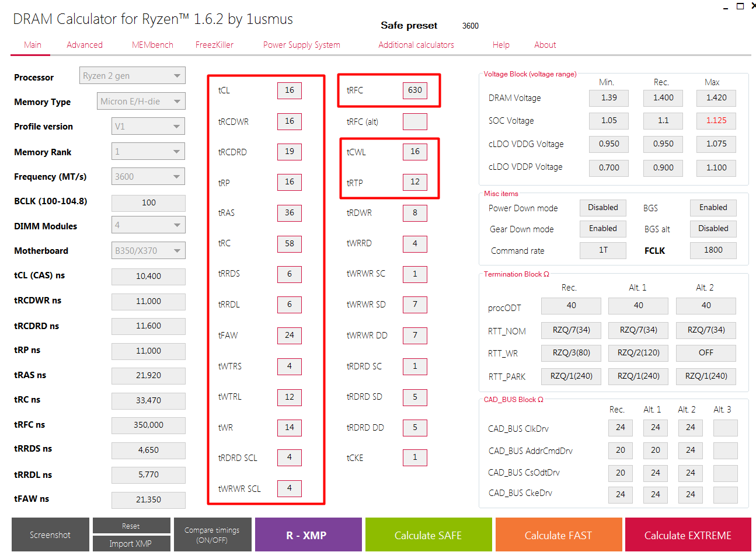756x559 pixels.
Task: Open the Advanced tab
Action: (85, 45)
